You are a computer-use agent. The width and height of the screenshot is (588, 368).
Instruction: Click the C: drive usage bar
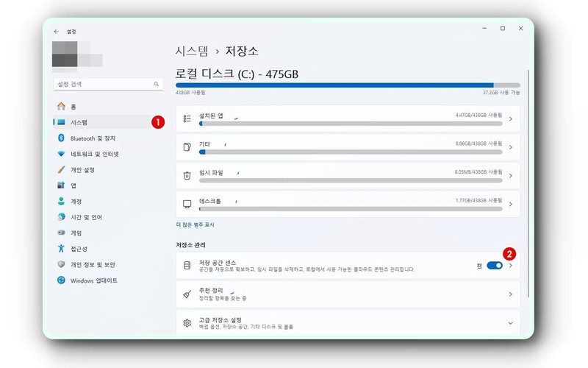(348, 85)
